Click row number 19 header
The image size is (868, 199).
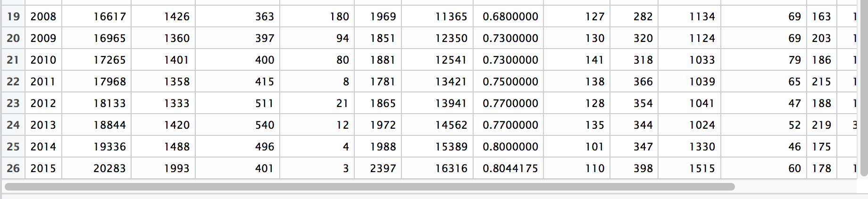(x=13, y=17)
